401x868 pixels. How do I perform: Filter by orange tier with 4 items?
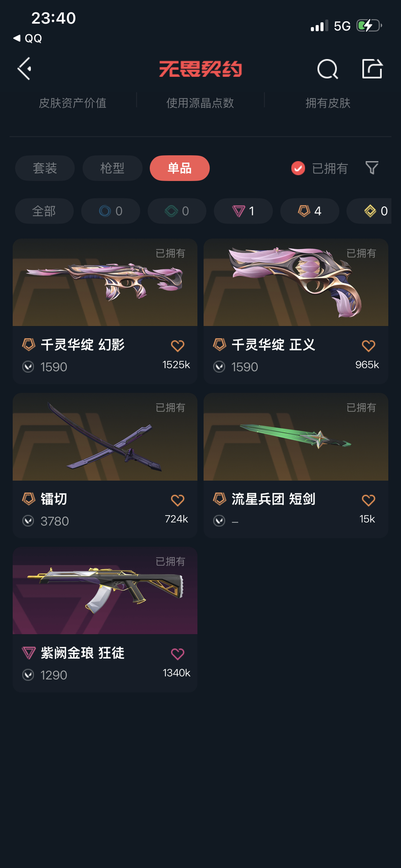click(x=310, y=211)
